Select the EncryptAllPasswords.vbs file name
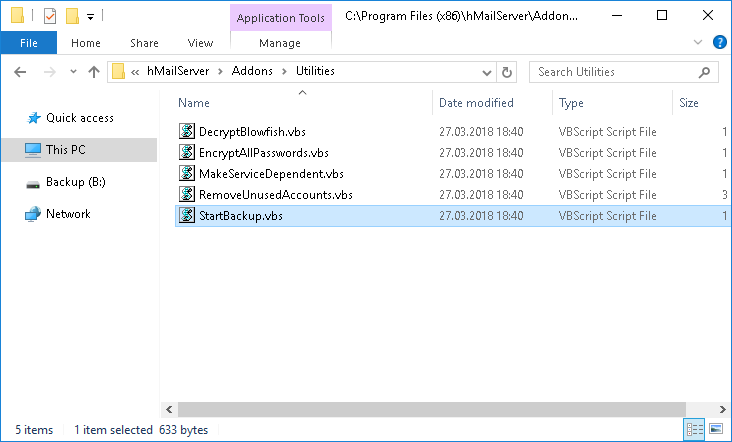732x442 pixels. (x=264, y=153)
